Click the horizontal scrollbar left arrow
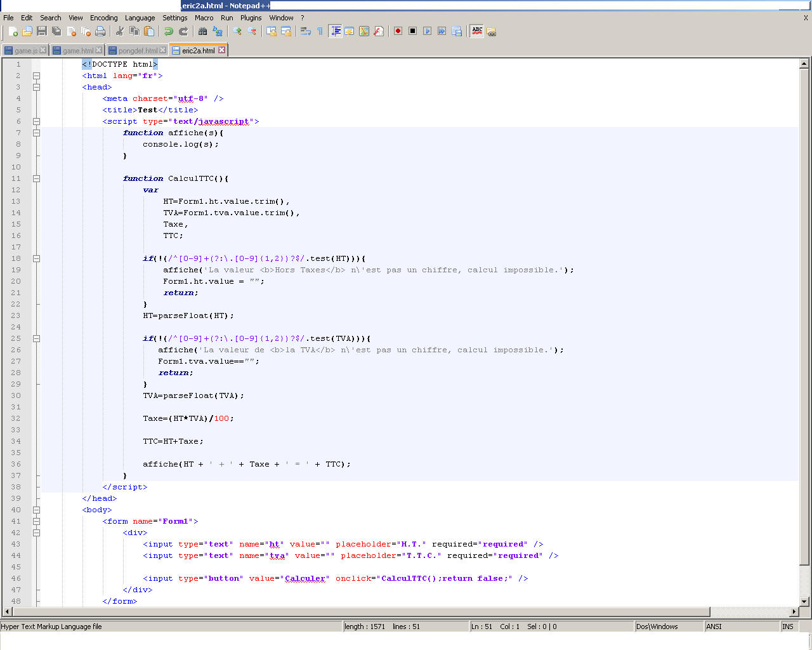Viewport: 812px width, 650px height. click(x=8, y=612)
